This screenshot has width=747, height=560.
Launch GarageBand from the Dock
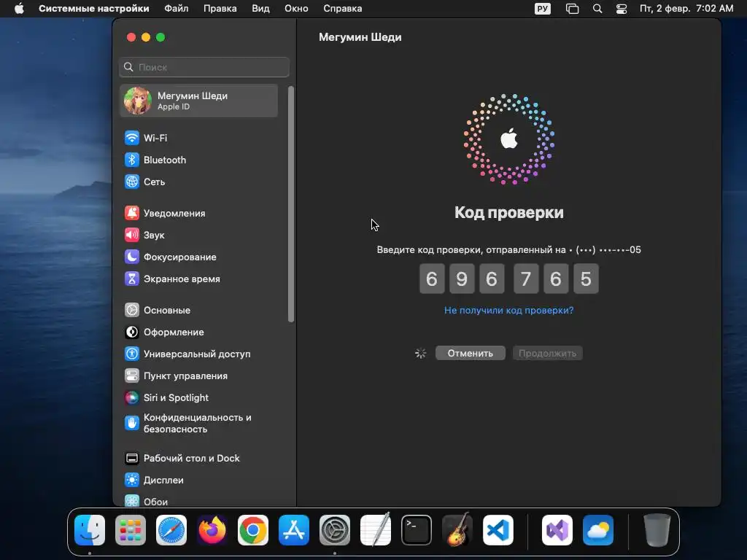point(457,530)
